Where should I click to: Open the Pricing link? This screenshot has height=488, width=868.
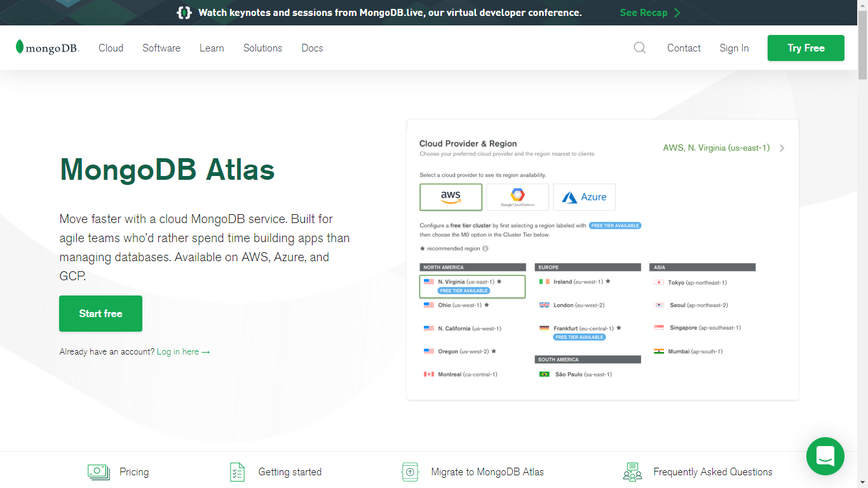pos(134,471)
